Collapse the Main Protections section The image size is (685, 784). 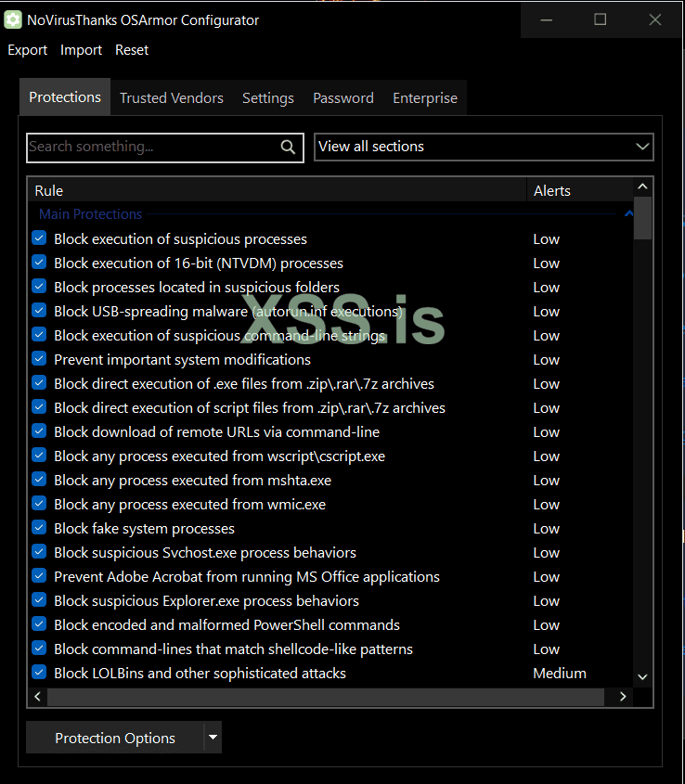628,214
